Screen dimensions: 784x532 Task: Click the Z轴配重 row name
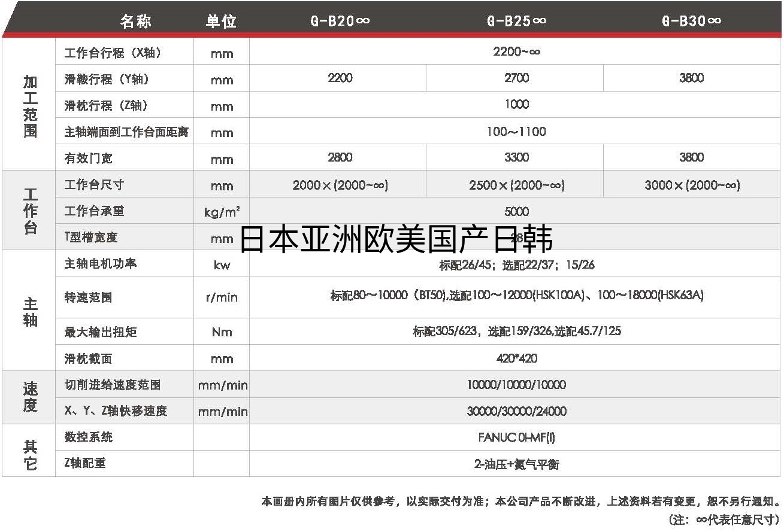pyautogui.click(x=84, y=463)
